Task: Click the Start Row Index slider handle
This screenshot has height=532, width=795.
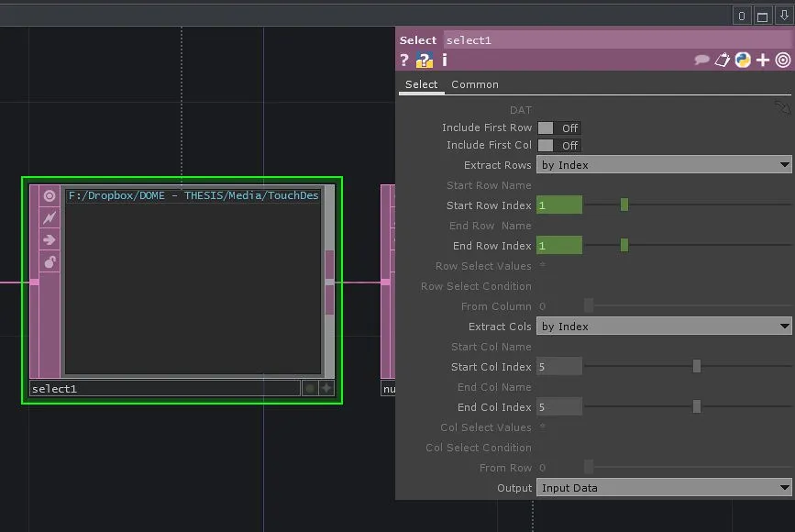Action: [x=624, y=205]
